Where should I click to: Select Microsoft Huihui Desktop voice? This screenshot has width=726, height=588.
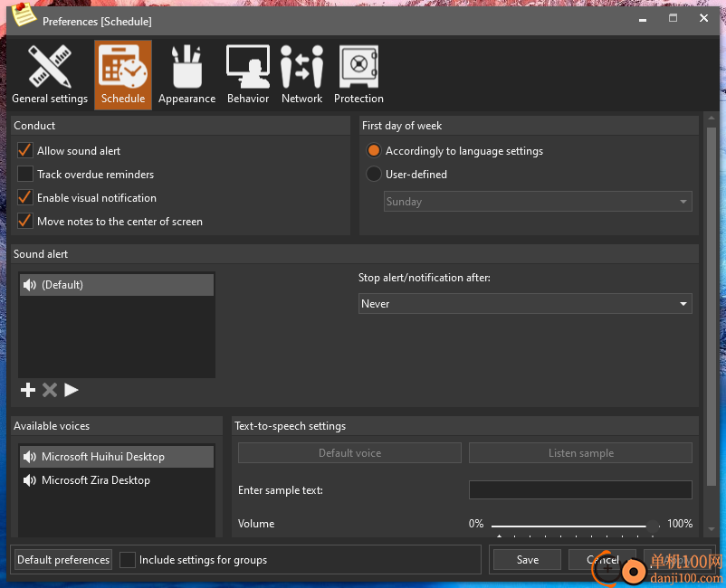117,457
